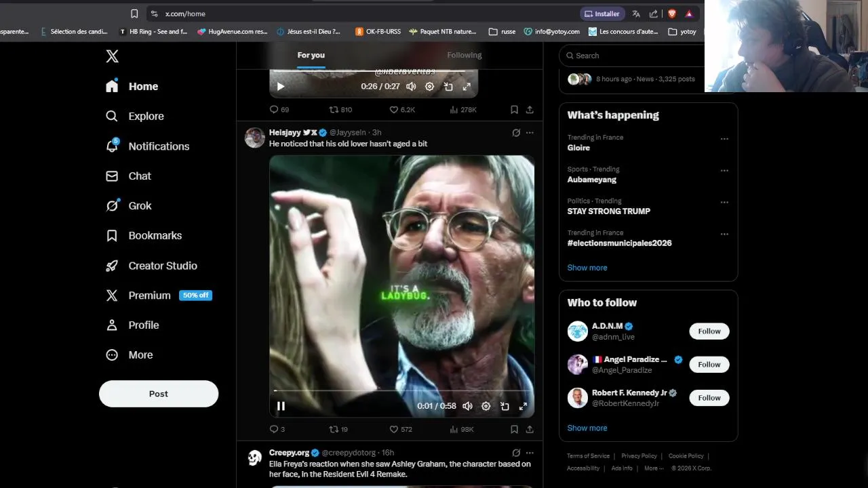Screen dimensions: 868x488
Task: Like the top post with 6.2K likes
Action: (402, 109)
